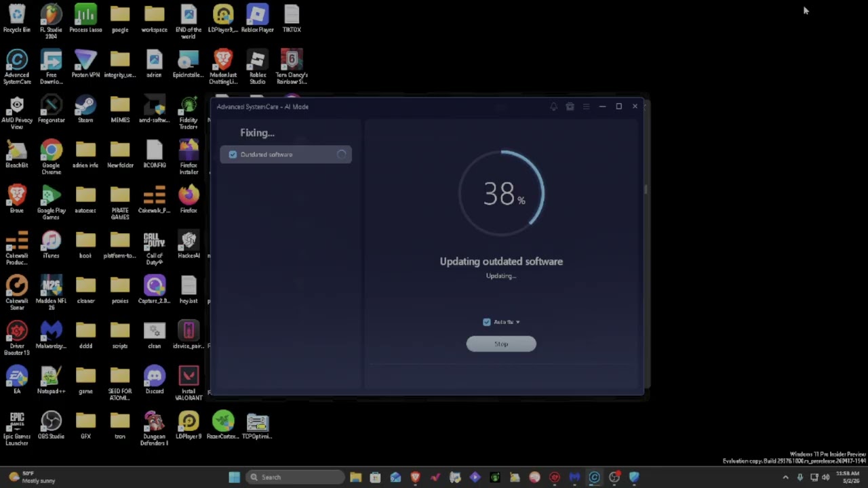This screenshot has width=868, height=488.
Task: Open Steam desktop shortcut
Action: pos(85,109)
